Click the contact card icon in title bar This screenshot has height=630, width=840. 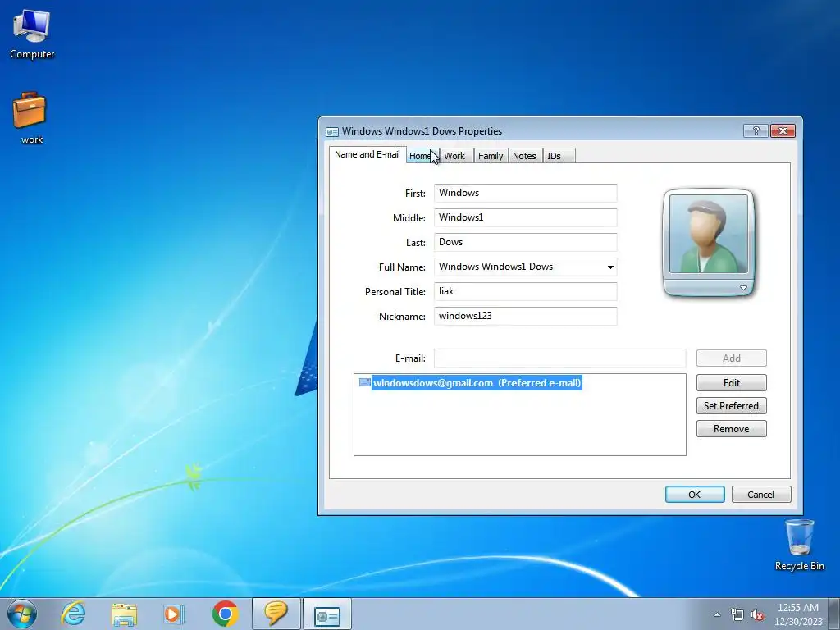click(x=332, y=132)
